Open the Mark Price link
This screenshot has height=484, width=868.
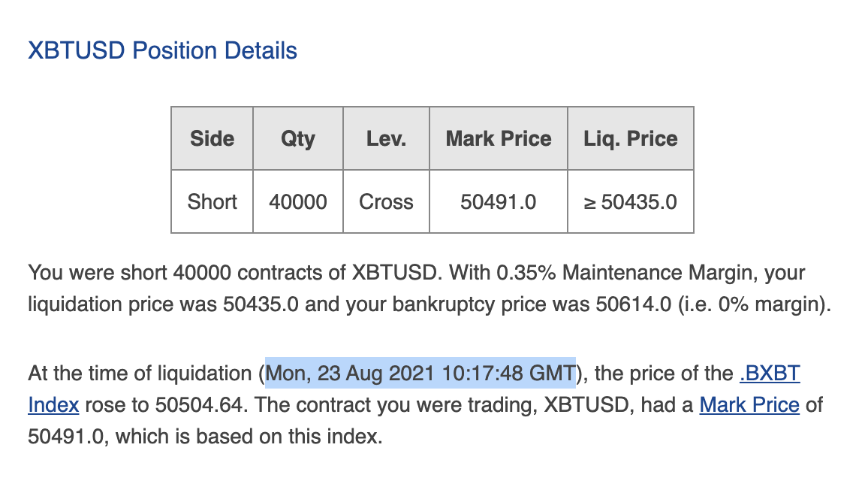click(749, 405)
